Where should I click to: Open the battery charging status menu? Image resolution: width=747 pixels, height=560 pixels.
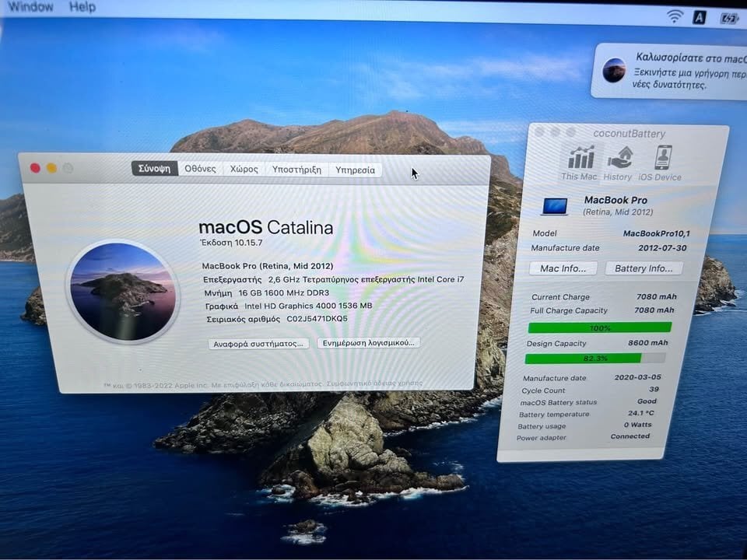(x=729, y=19)
